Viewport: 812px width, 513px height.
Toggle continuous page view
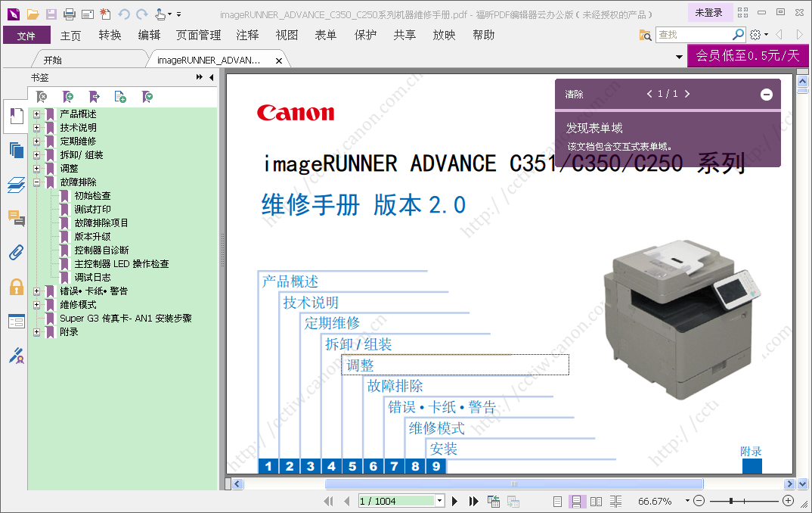[x=576, y=501]
